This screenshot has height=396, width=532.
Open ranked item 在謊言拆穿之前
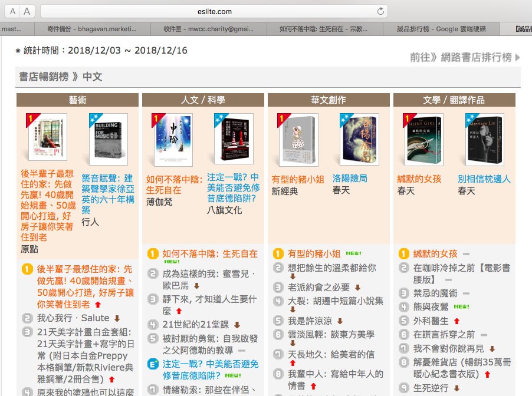[x=444, y=335]
